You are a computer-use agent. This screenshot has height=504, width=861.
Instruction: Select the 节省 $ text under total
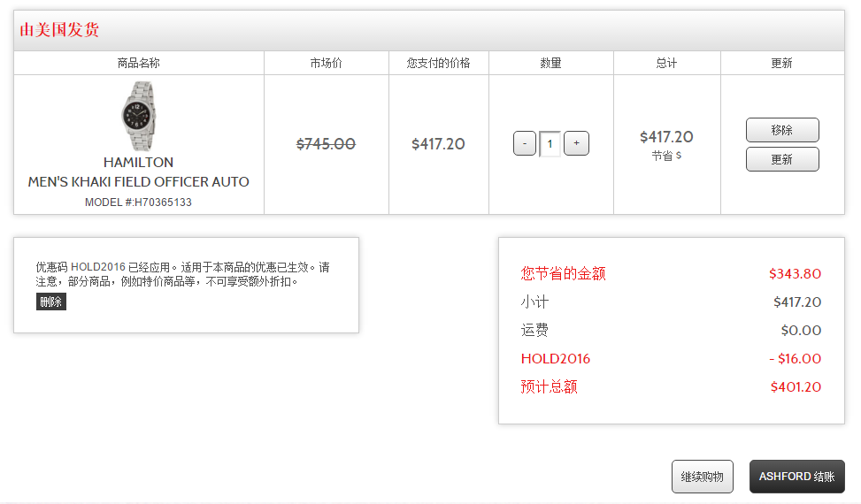(x=666, y=156)
